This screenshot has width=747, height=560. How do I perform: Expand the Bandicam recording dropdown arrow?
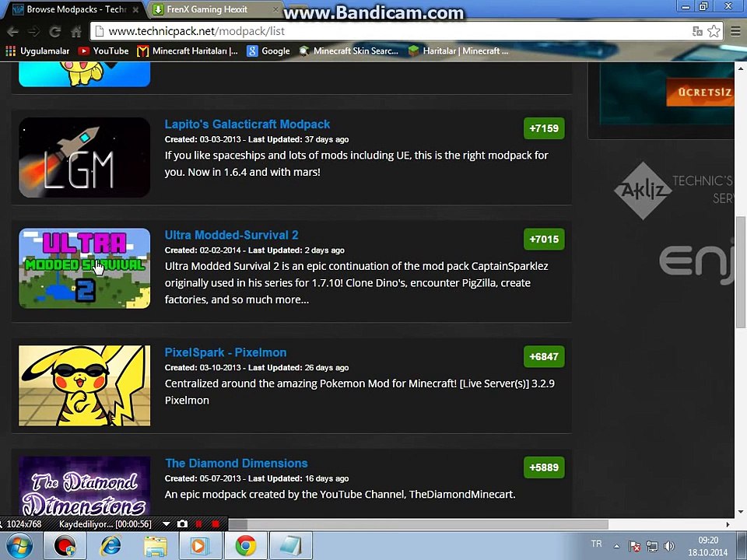(167, 523)
